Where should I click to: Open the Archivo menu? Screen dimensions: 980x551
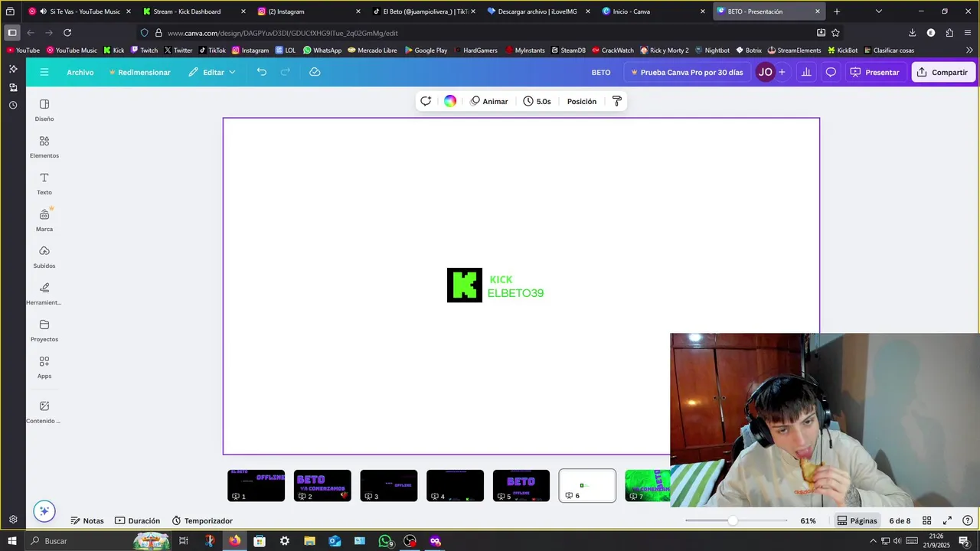(x=80, y=72)
